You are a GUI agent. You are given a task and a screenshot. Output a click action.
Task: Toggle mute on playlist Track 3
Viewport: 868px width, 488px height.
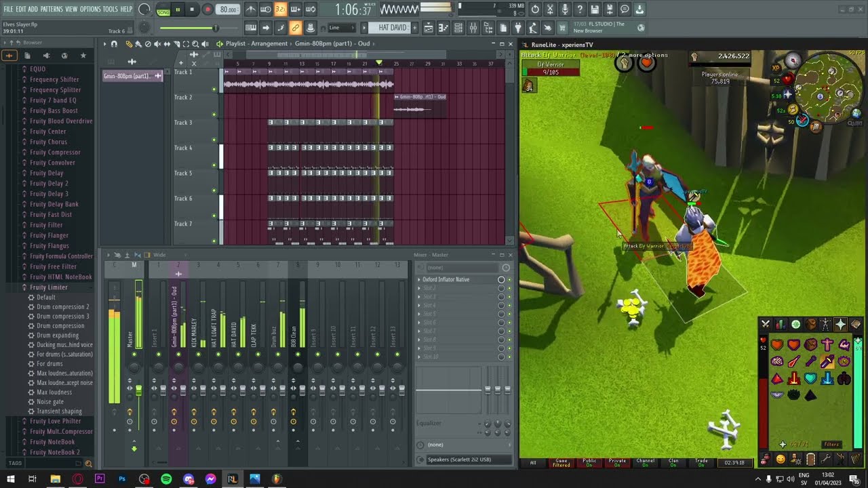click(x=214, y=140)
